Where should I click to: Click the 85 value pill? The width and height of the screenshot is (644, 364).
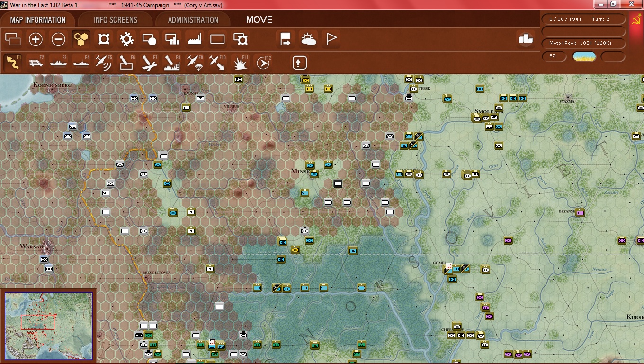pos(554,56)
